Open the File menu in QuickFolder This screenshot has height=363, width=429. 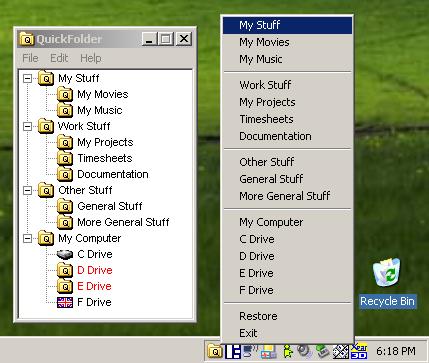tap(30, 58)
